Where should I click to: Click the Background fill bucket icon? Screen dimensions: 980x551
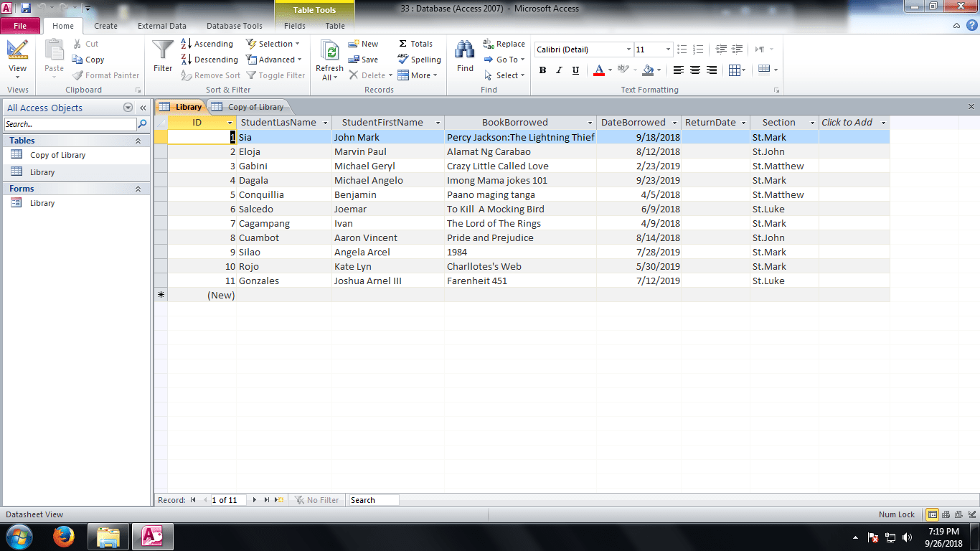[x=648, y=70]
